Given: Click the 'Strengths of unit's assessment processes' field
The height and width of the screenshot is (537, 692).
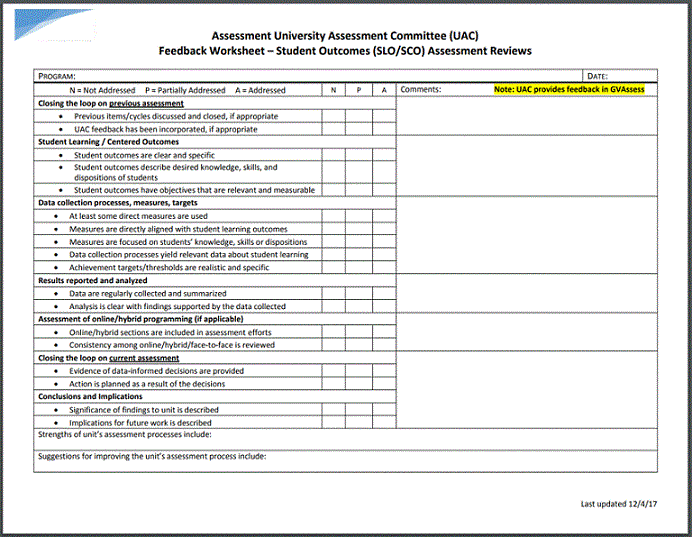Looking at the screenshot, I should coord(346,440).
